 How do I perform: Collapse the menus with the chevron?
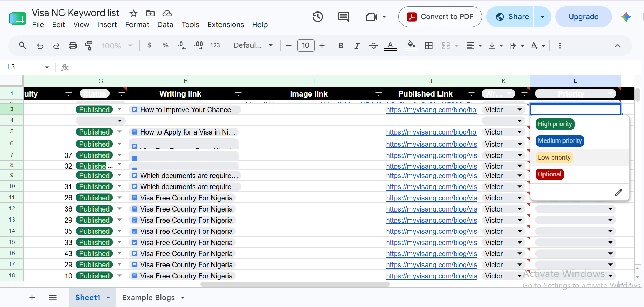coord(618,46)
